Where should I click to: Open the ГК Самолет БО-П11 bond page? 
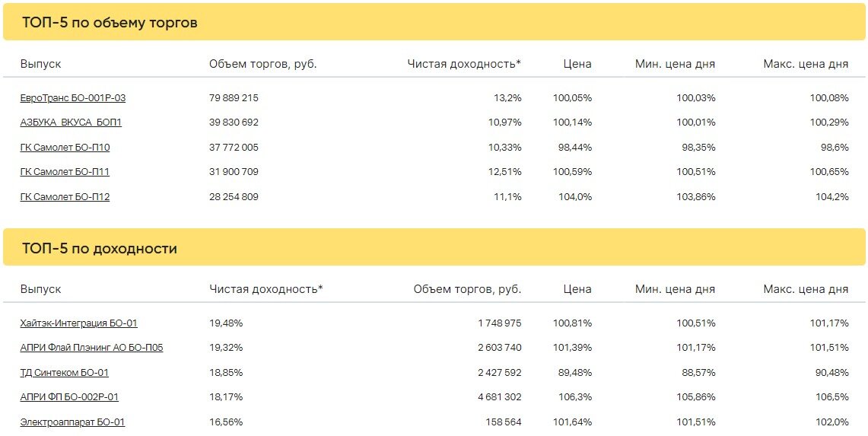click(x=65, y=172)
